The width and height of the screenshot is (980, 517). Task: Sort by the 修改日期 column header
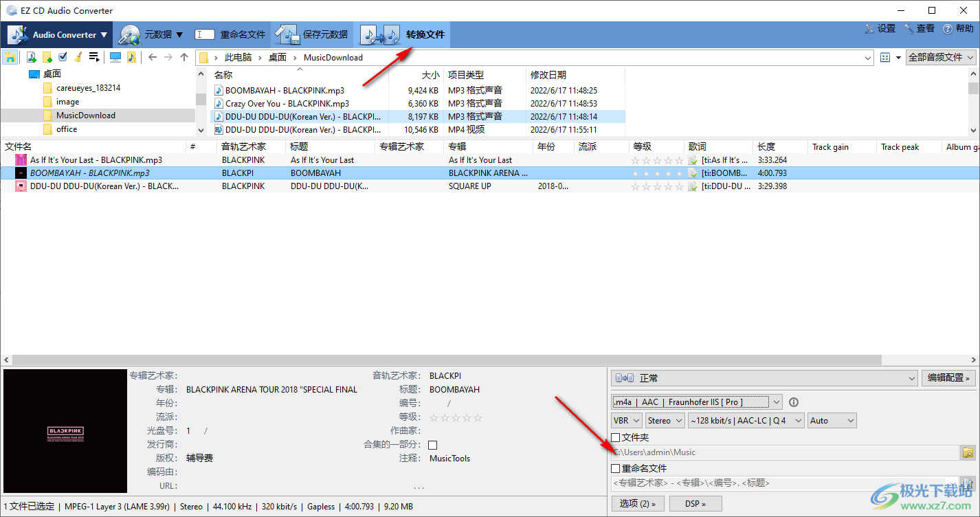click(x=575, y=75)
